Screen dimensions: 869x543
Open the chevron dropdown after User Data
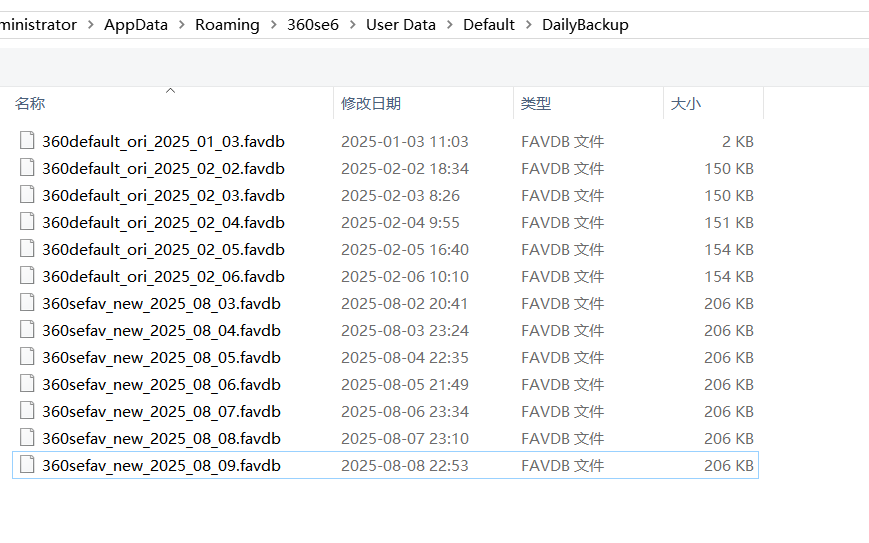(x=450, y=25)
